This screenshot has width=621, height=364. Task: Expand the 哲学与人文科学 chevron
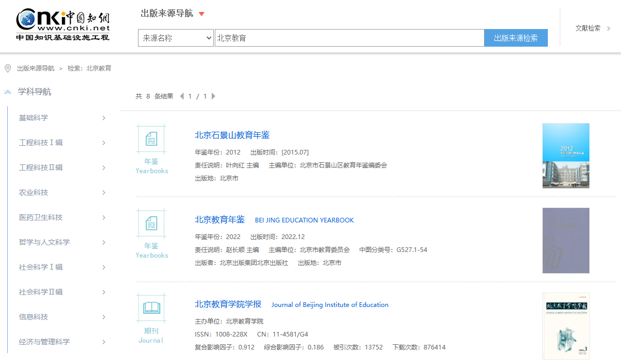(x=104, y=242)
